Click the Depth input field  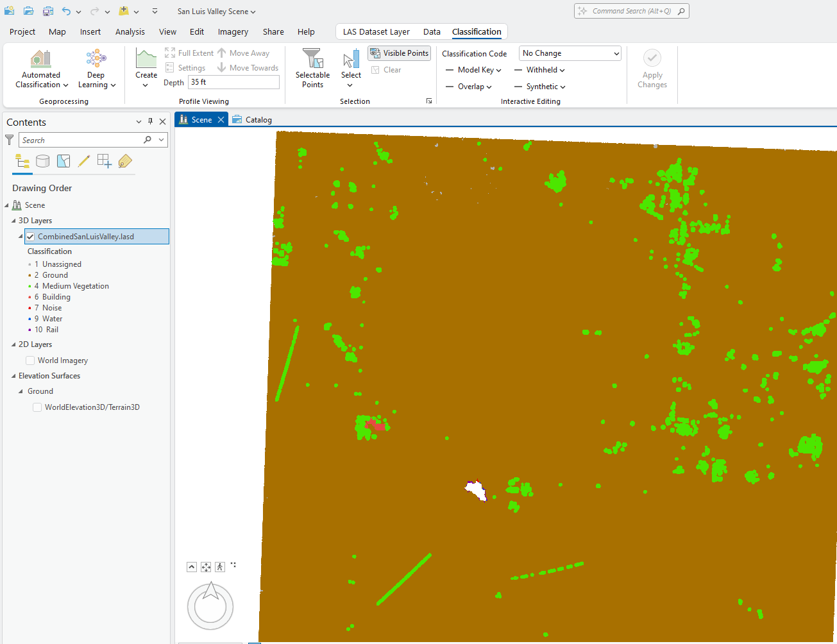coord(233,82)
